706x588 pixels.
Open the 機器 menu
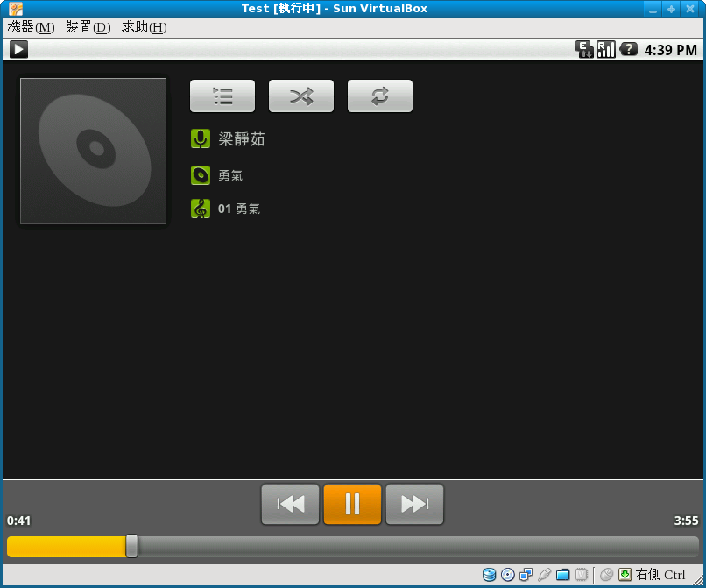(x=30, y=27)
